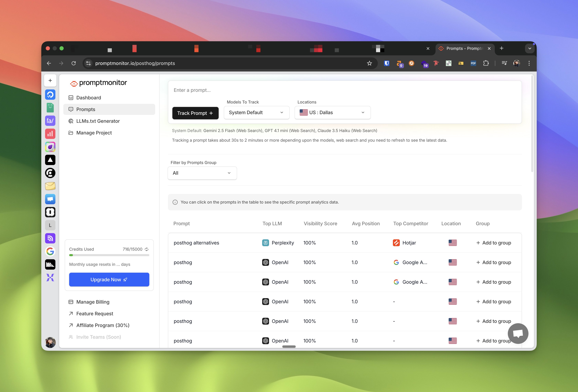Click the Avg Position column header
The width and height of the screenshot is (578, 392).
366,224
